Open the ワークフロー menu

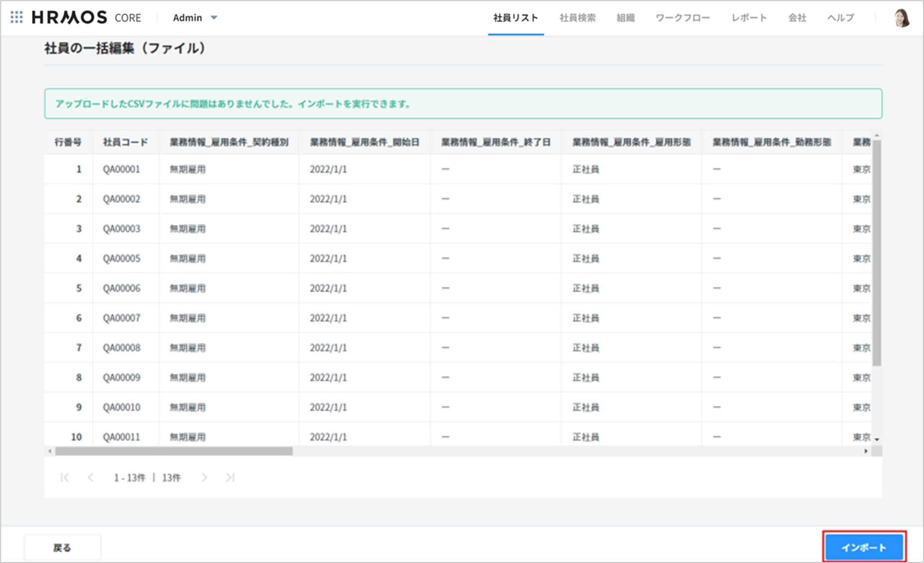click(682, 18)
